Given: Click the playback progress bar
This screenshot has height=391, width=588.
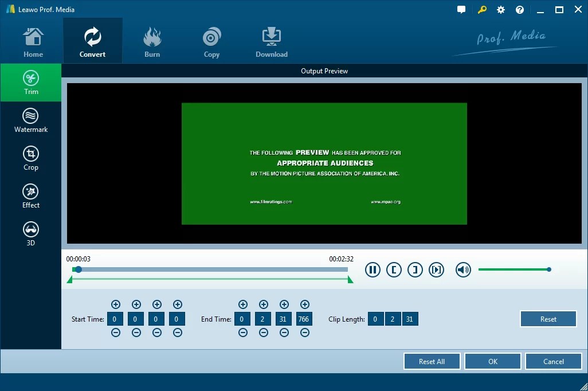Looking at the screenshot, I should [x=210, y=269].
